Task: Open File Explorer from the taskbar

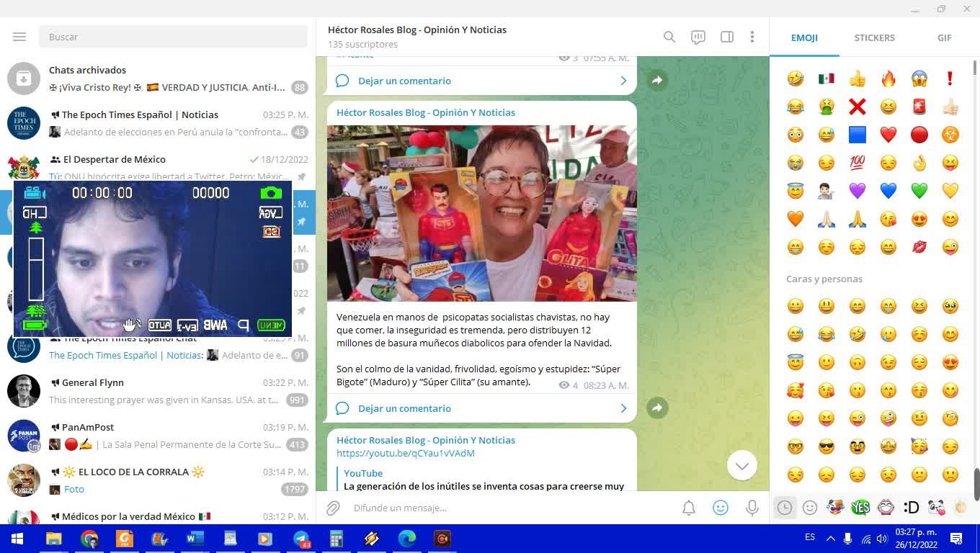Action: pos(53,539)
